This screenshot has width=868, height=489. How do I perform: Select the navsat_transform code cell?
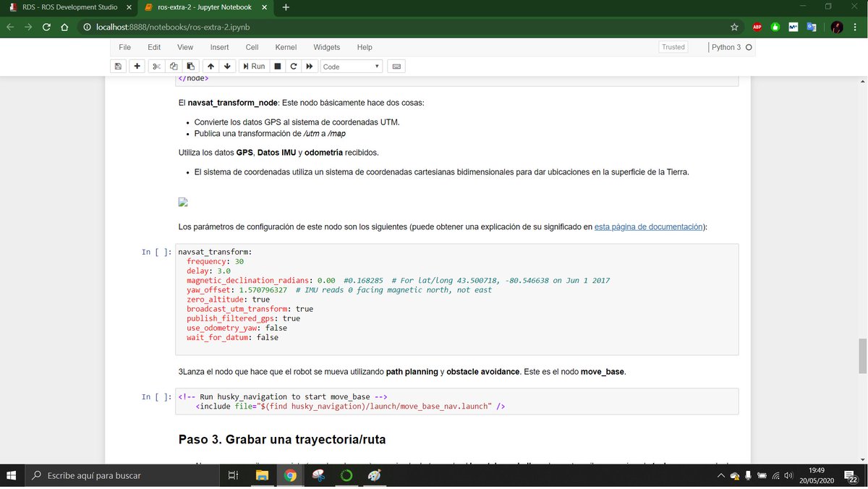point(456,299)
